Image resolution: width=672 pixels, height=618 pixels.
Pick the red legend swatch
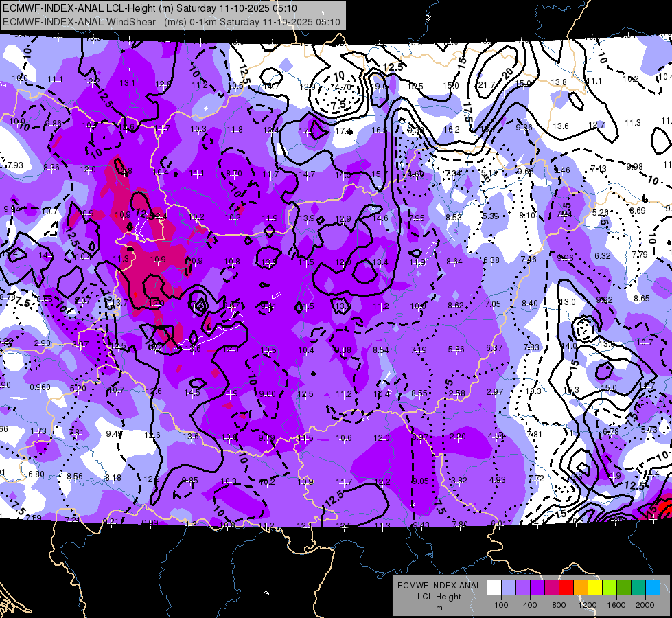point(566,587)
